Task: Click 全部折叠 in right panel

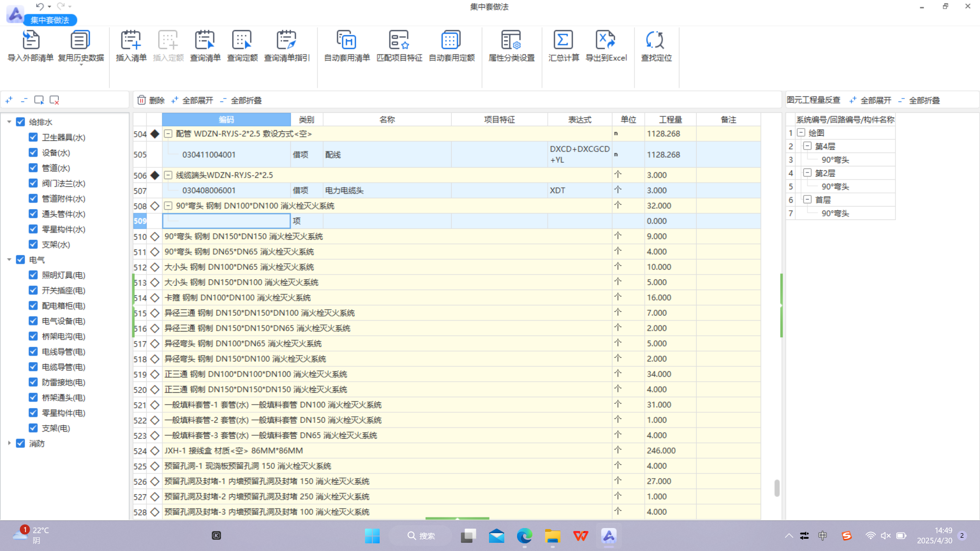Action: (x=919, y=100)
